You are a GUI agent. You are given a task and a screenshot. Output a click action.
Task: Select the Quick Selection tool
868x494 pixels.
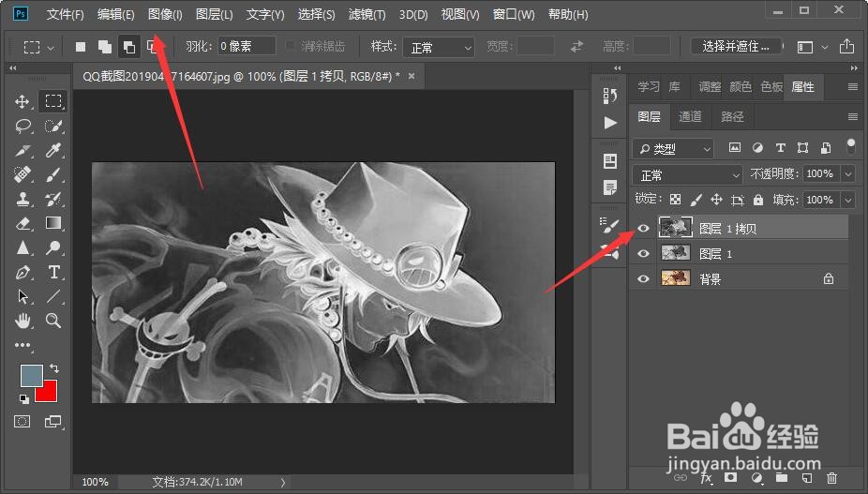pyautogui.click(x=53, y=126)
